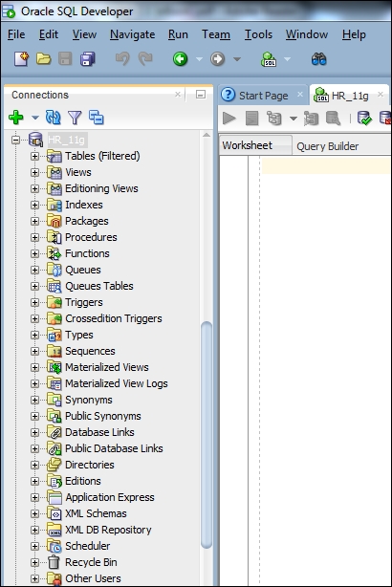Click the Open folder icon in main toolbar

point(43,58)
